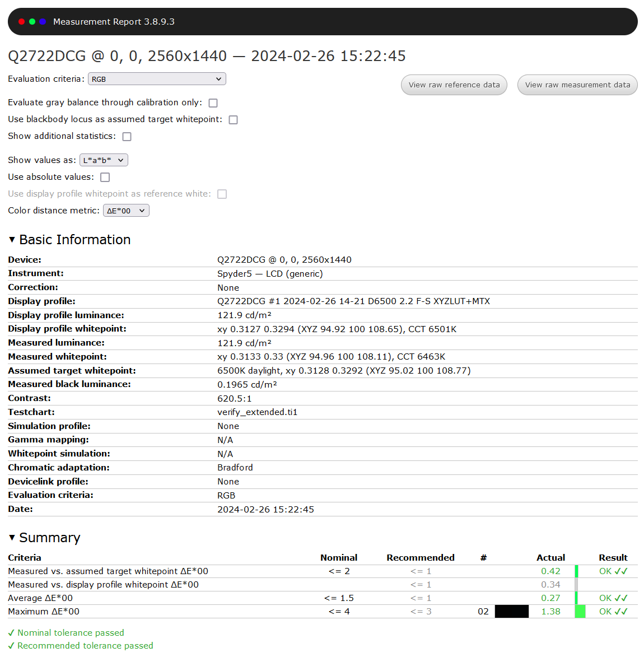Click the Nominal tolerance passed text
The image size is (644, 657).
71,633
